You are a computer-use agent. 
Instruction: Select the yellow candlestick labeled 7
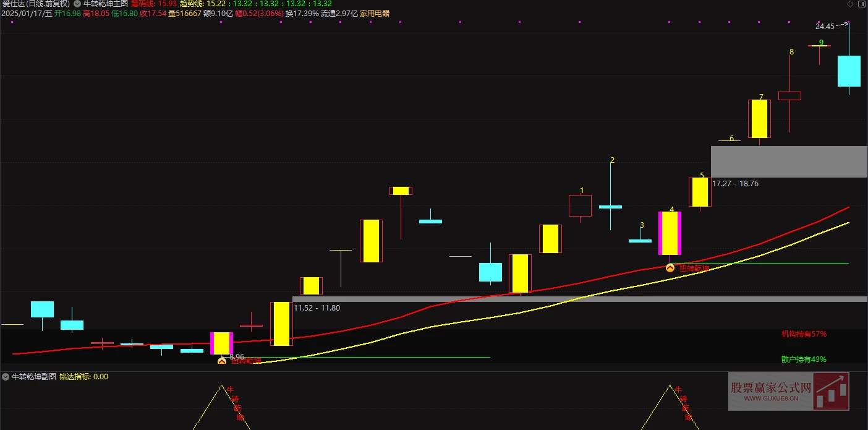[759, 119]
